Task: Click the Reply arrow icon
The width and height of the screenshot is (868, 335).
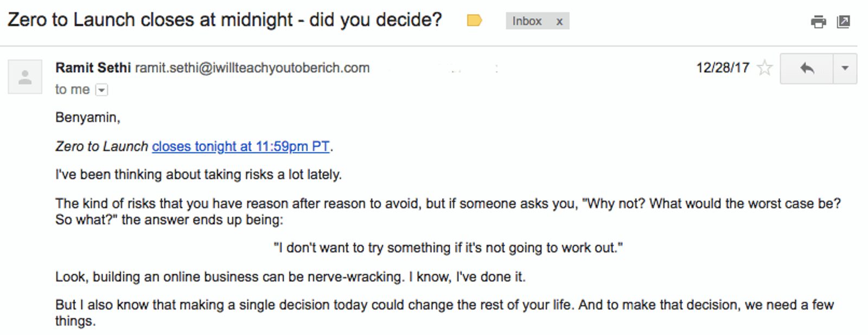Action: coord(807,69)
